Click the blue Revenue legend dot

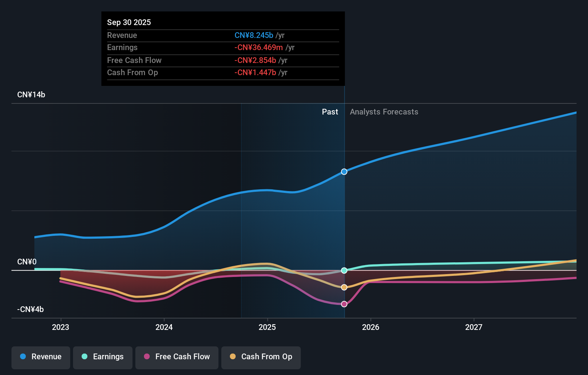click(x=23, y=357)
